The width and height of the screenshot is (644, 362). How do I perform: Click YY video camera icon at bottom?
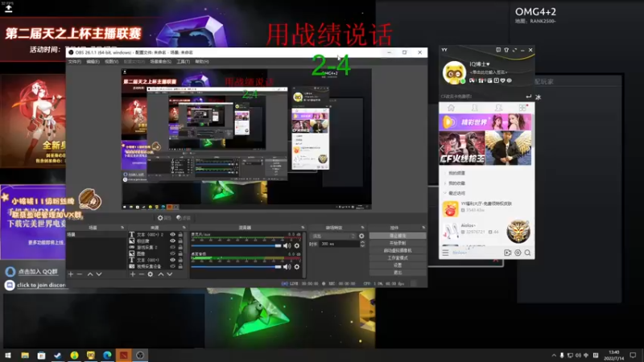508,253
